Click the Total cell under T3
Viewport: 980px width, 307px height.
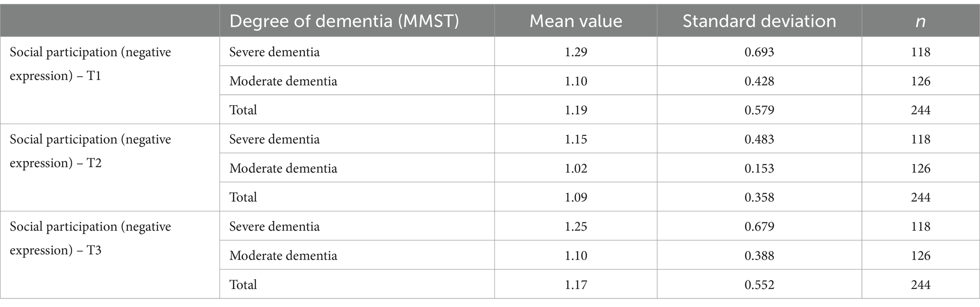(243, 284)
